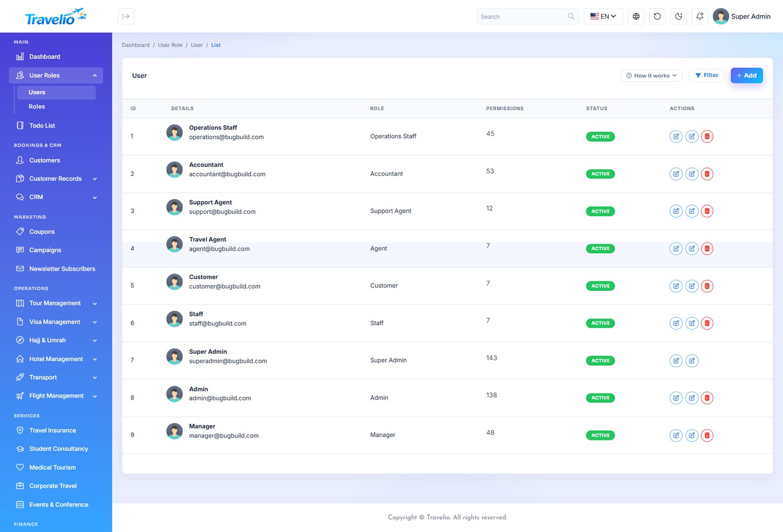Click the Dashboard bar-chart icon in sidebar
The width and height of the screenshot is (783, 532).
coord(20,57)
